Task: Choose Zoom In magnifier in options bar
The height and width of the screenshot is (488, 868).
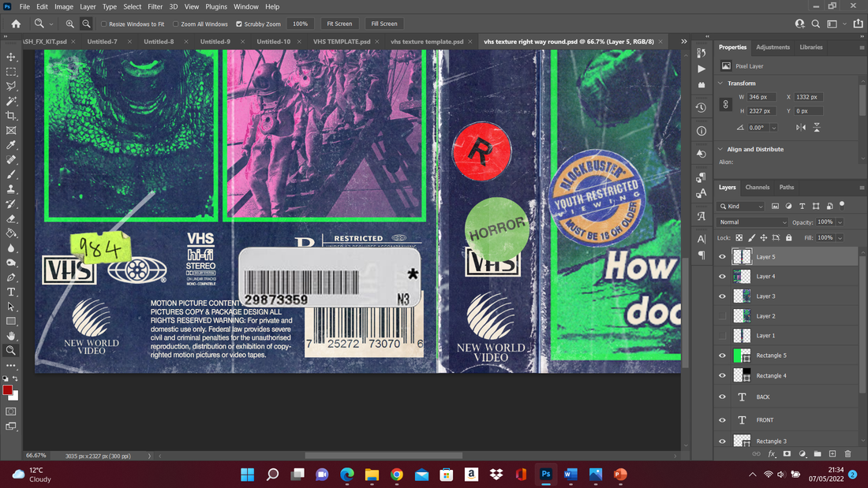Action: (x=69, y=24)
